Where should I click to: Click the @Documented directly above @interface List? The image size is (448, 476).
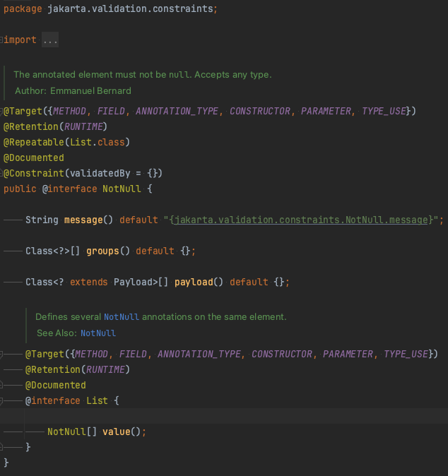(56, 385)
